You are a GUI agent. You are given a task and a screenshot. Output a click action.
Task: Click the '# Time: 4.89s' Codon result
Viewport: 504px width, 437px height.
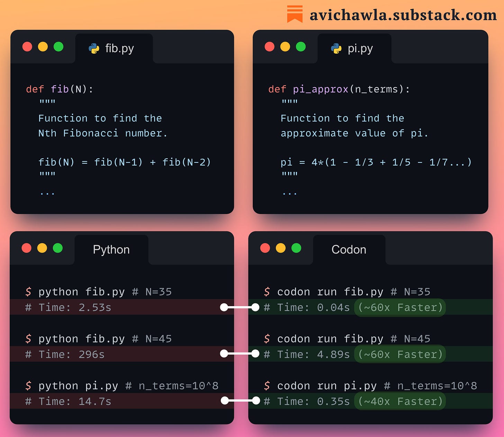click(307, 355)
